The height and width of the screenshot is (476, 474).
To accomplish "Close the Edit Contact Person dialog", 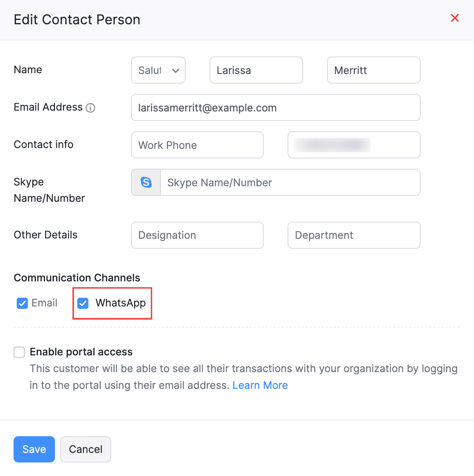I will (x=454, y=18).
